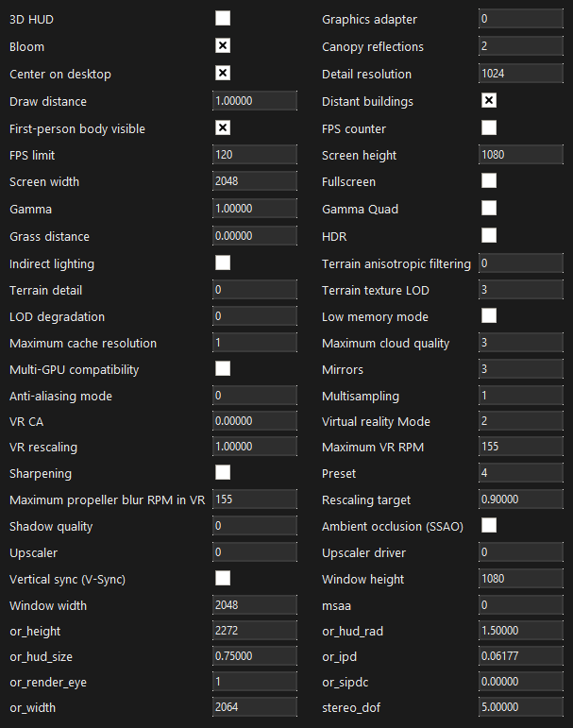
Task: Click the Terrain detail input
Action: click(x=255, y=290)
